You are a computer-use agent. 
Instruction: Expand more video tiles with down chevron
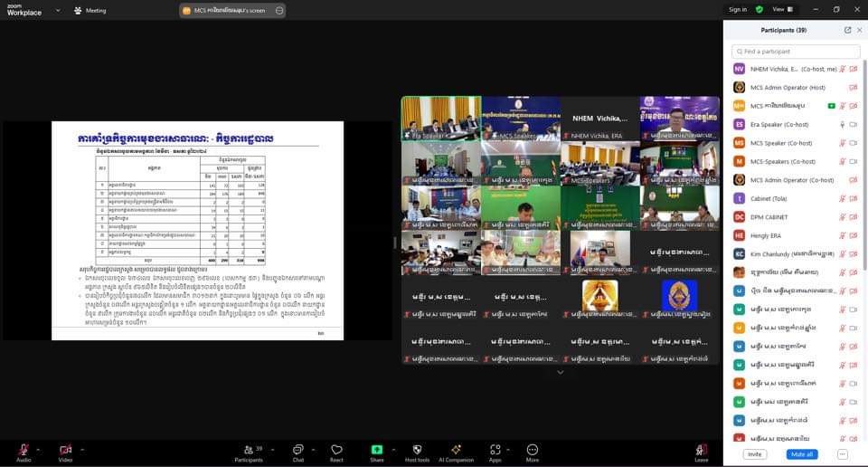point(560,372)
